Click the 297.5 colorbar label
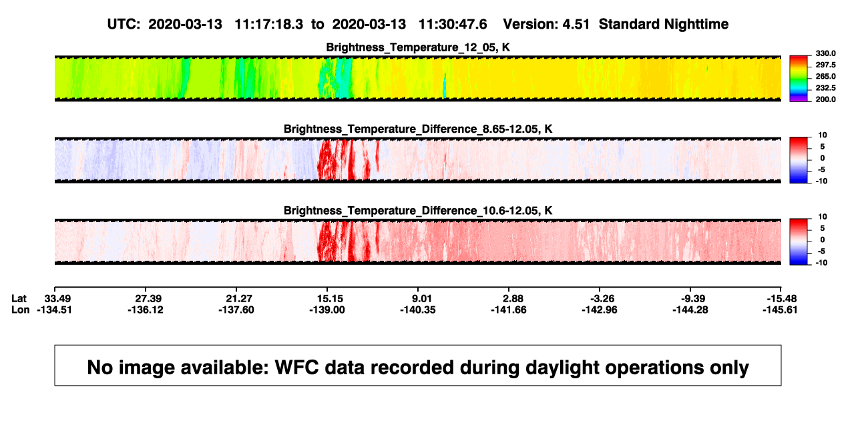 (x=825, y=65)
